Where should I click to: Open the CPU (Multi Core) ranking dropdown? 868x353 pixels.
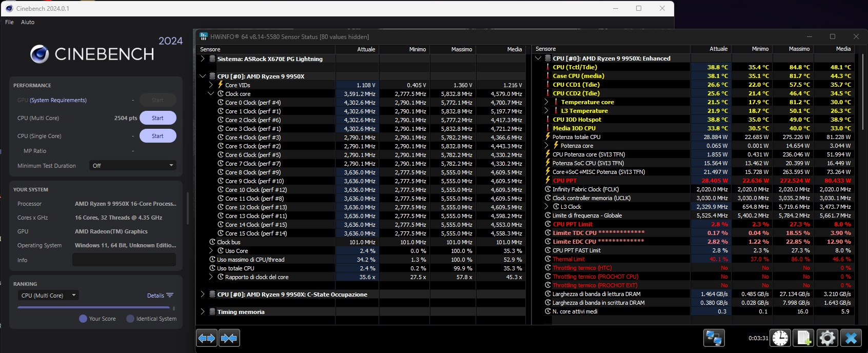point(48,295)
